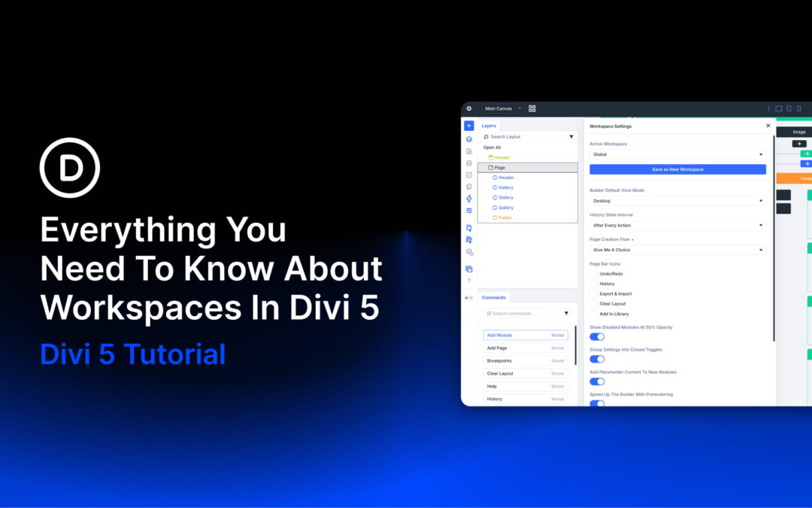The height and width of the screenshot is (508, 812).
Task: Click the blue stacked windows sidebar icon
Action: click(x=468, y=269)
